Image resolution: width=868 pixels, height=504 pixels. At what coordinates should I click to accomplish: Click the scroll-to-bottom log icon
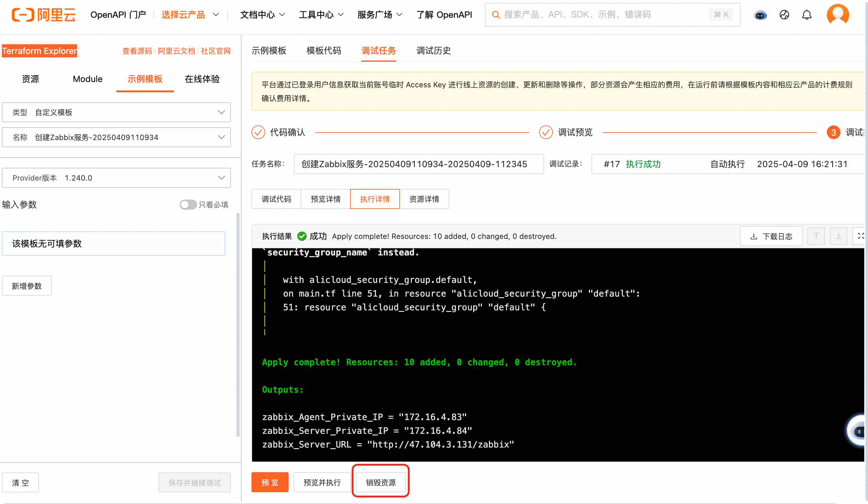[x=838, y=236]
